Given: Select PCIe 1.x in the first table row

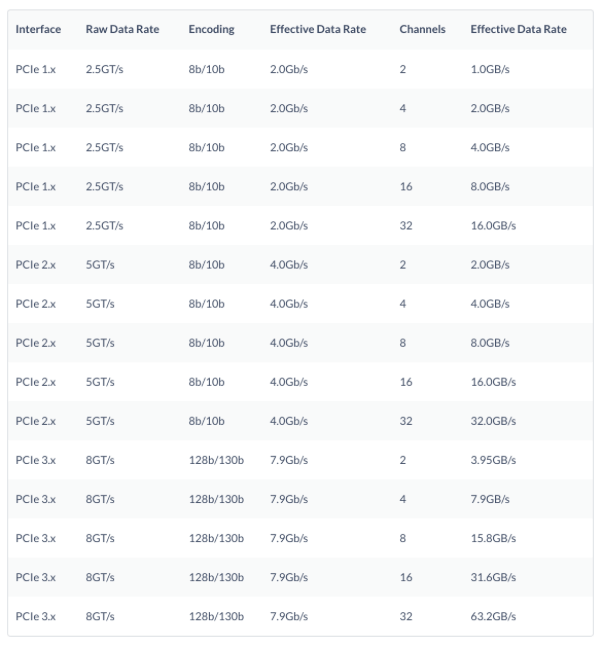Looking at the screenshot, I should [x=36, y=69].
